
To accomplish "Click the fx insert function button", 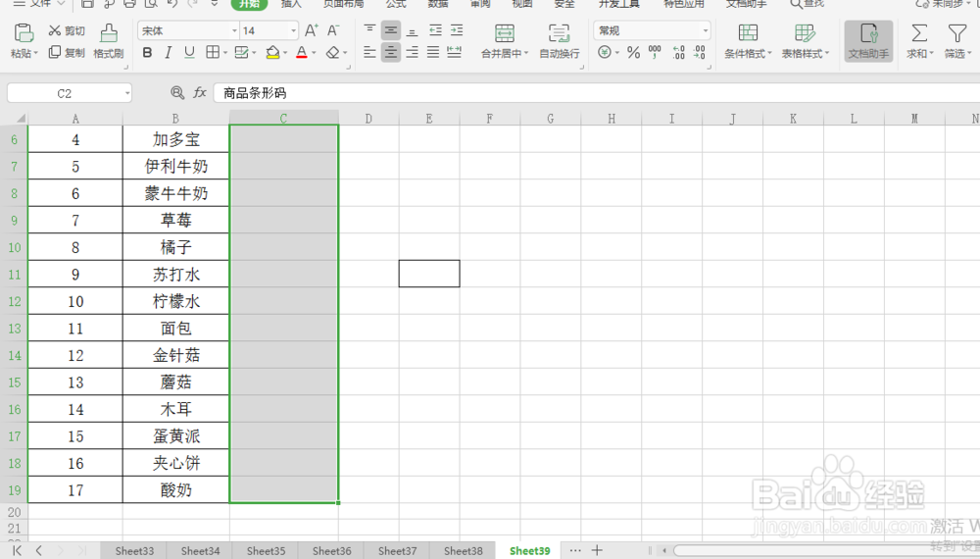I will point(199,93).
